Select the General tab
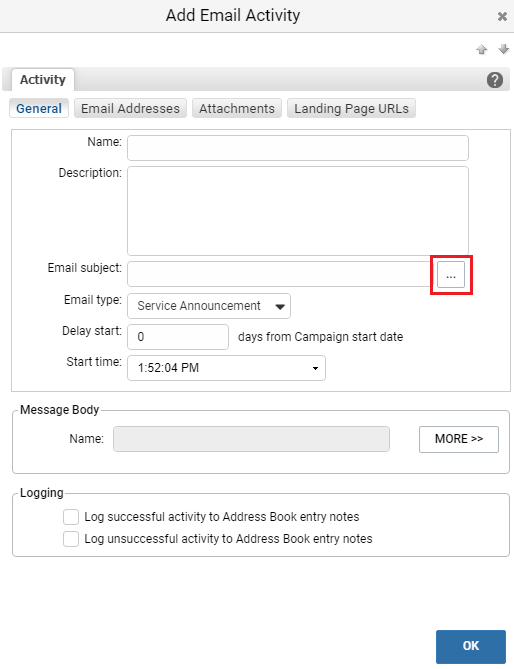Viewport: 514px width, 669px height. [x=39, y=108]
